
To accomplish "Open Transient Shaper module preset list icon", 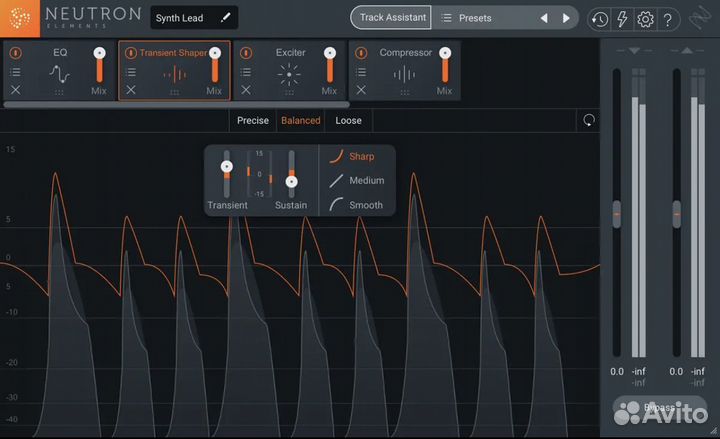I will point(131,72).
